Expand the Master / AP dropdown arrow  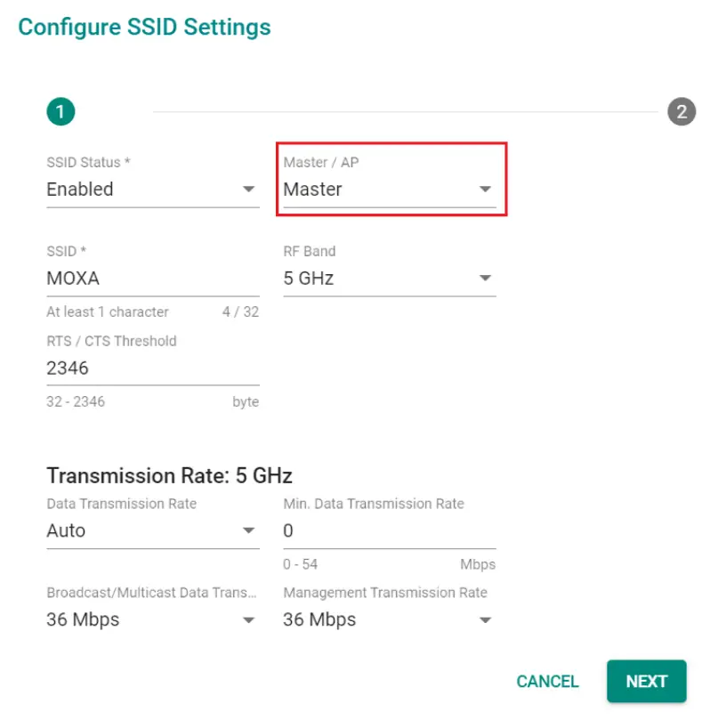click(x=485, y=190)
